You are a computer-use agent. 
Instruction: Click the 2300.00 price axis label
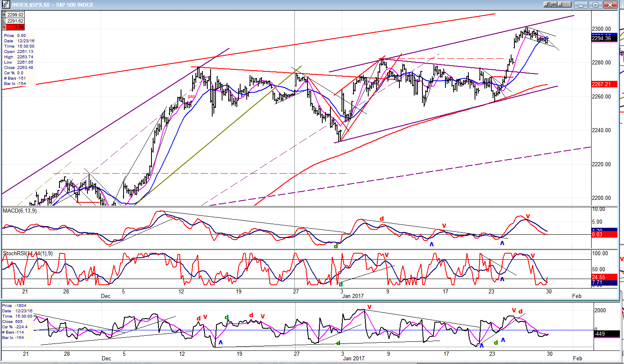click(601, 29)
